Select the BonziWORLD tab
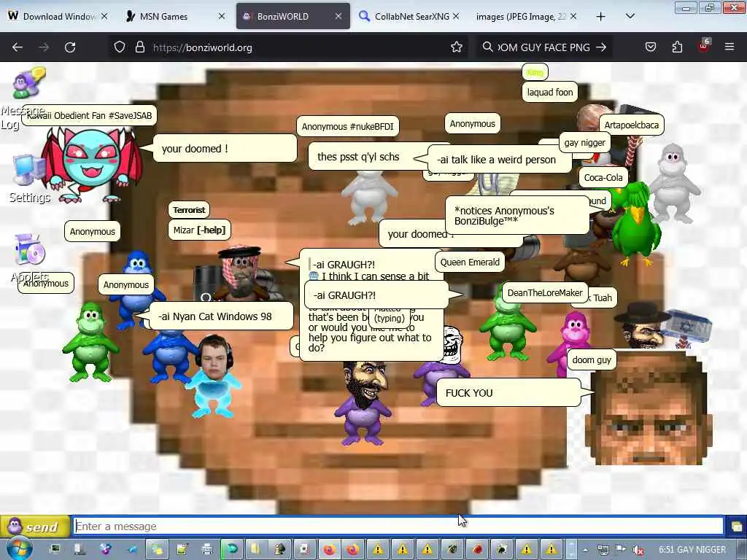The image size is (747, 560). [293, 16]
